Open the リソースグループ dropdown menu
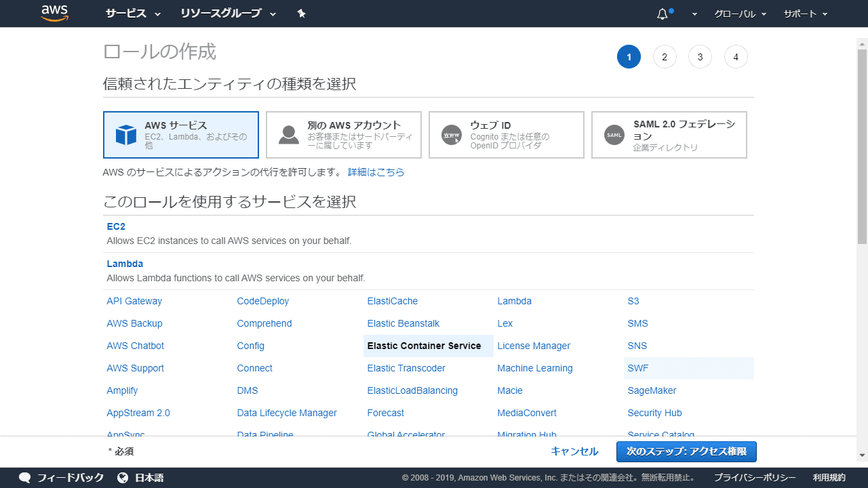The height and width of the screenshot is (488, 868). pyautogui.click(x=229, y=14)
